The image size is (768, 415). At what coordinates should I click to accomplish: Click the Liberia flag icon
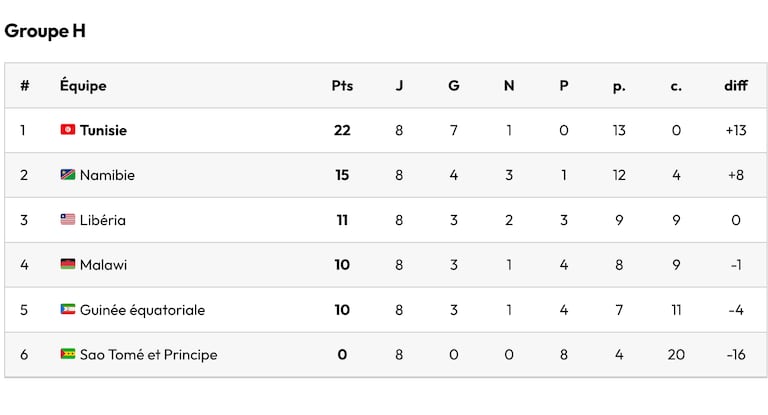coord(68,220)
